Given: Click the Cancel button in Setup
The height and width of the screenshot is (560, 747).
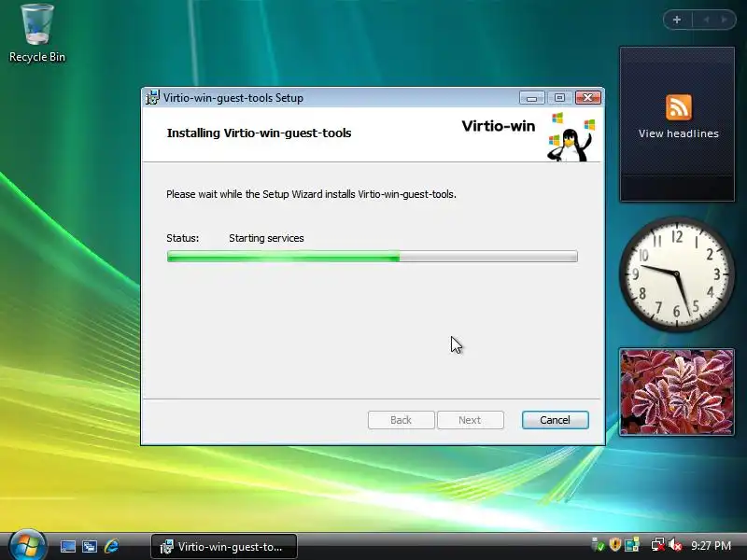Looking at the screenshot, I should tap(555, 420).
